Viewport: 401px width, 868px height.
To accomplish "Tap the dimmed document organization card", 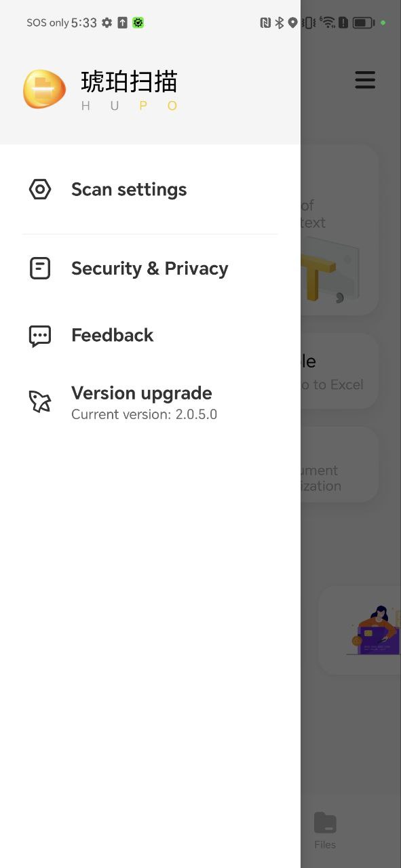I will (x=339, y=464).
